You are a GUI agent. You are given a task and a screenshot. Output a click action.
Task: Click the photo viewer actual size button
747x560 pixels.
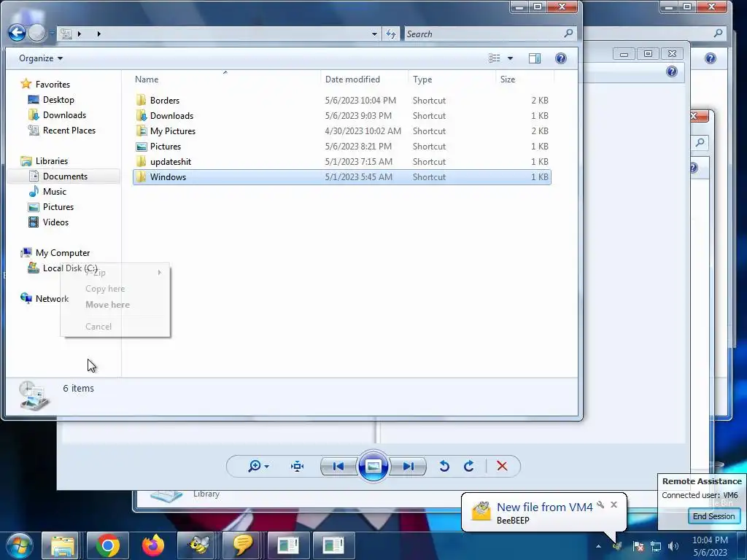click(x=298, y=466)
